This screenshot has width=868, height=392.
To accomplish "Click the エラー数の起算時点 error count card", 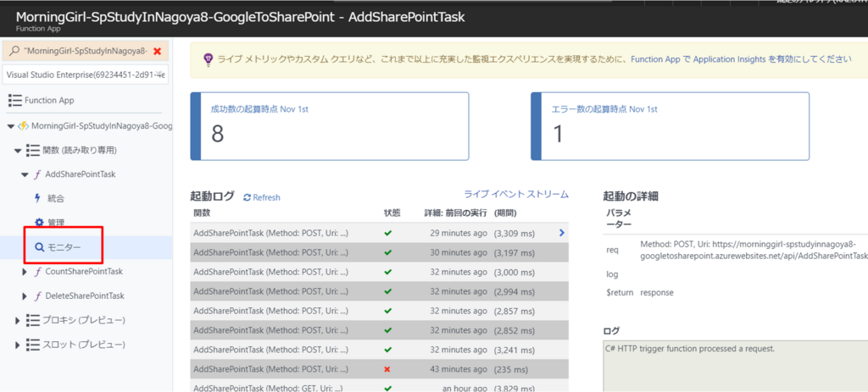I will point(670,126).
